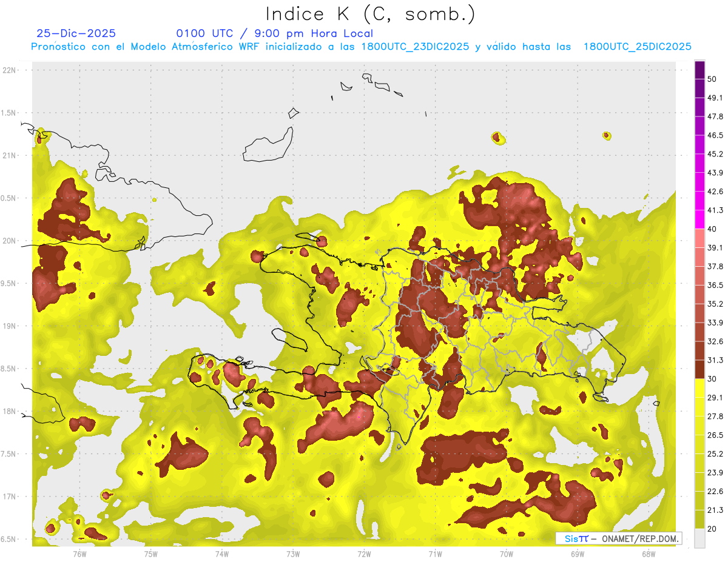Click the colorbar value "41.3"
728x562 pixels.
click(715, 210)
